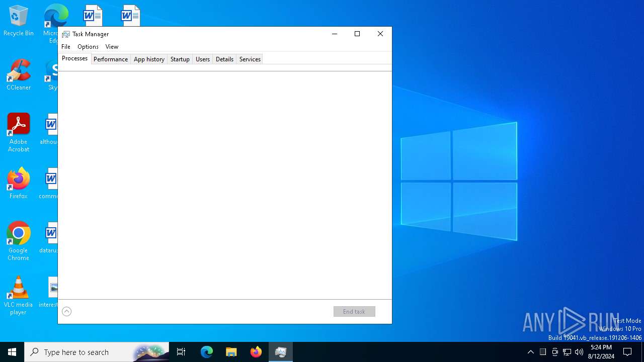Select the second Word document at the top of the desktop

[x=131, y=16]
